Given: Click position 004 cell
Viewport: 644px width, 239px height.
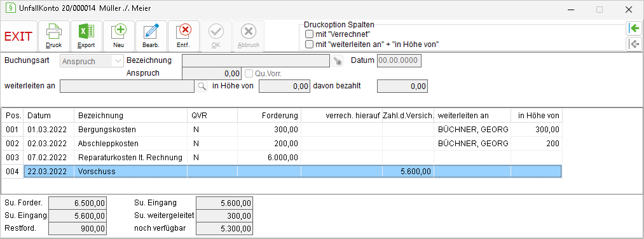Looking at the screenshot, I should pos(13,171).
